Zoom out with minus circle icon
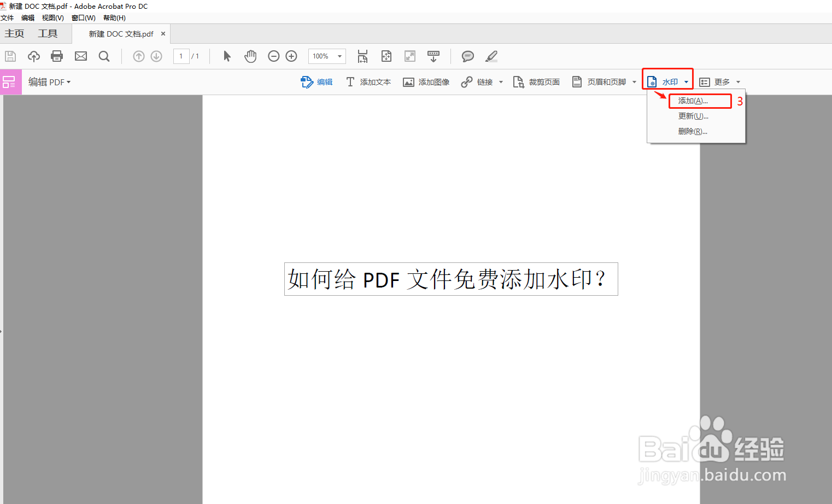The height and width of the screenshot is (504, 832). (x=274, y=56)
